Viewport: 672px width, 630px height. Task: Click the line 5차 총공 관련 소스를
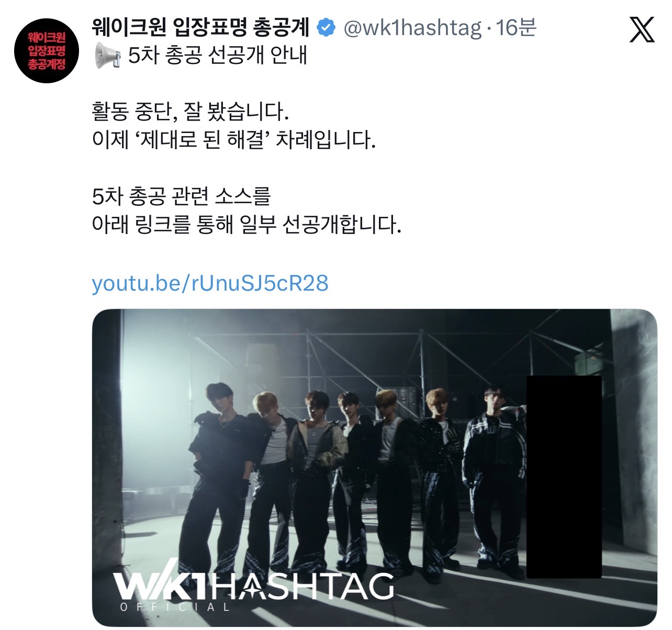(x=181, y=196)
